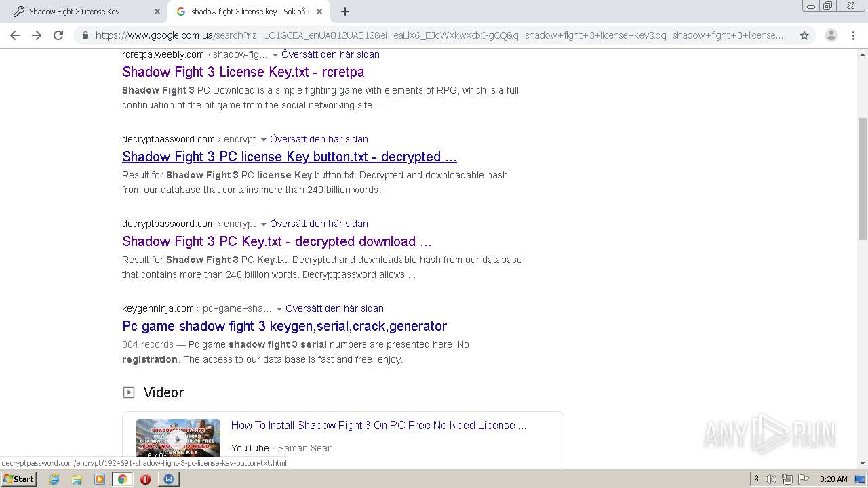This screenshot has height=488, width=868.
Task: Expand dropdown arrow of first decryptpassword.com result
Action: pos(264,140)
